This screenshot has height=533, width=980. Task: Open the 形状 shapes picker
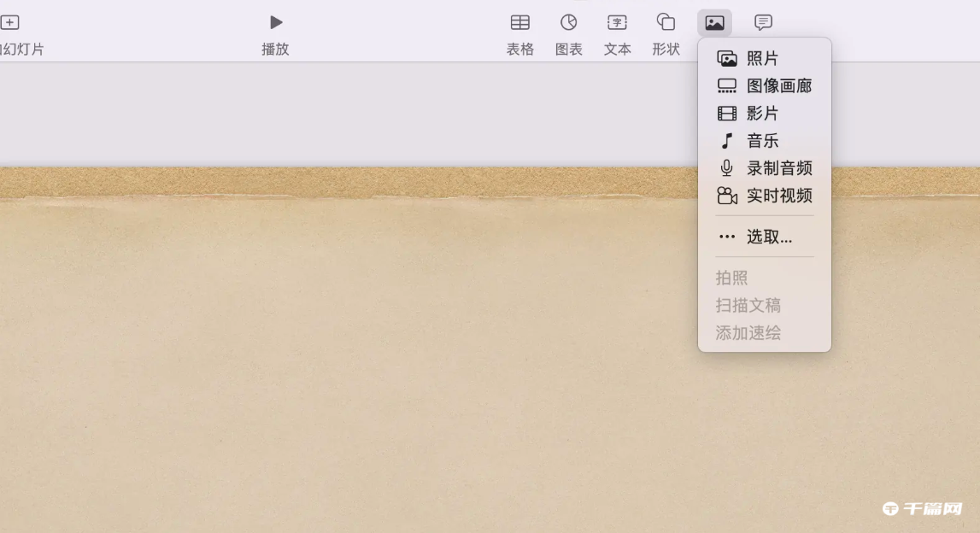pyautogui.click(x=666, y=23)
